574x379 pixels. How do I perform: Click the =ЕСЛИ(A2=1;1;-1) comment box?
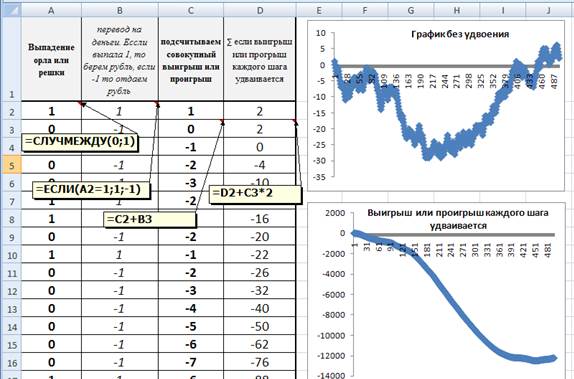click(x=91, y=190)
